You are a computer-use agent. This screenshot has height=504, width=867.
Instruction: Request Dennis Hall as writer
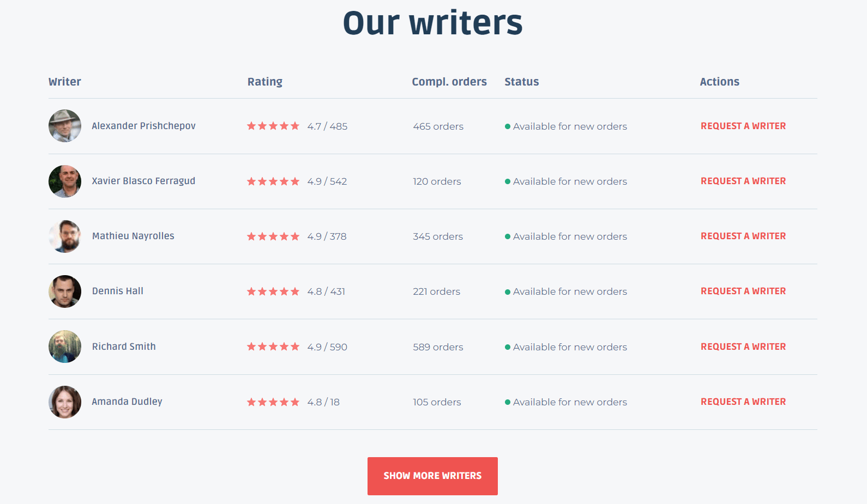point(743,291)
